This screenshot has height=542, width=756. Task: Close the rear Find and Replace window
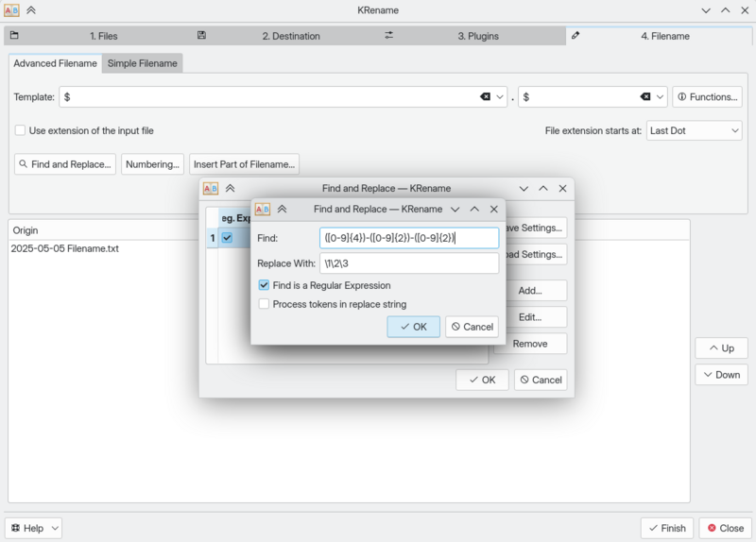point(562,188)
